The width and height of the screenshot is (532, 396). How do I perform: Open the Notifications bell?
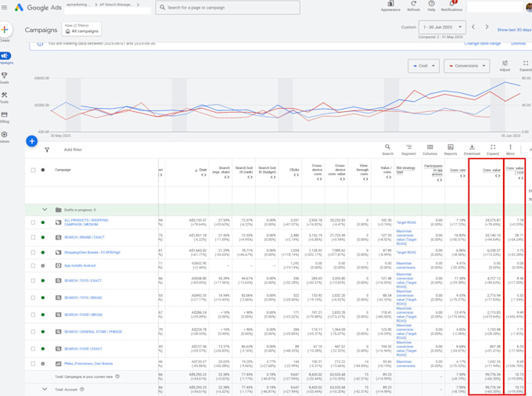click(x=451, y=4)
